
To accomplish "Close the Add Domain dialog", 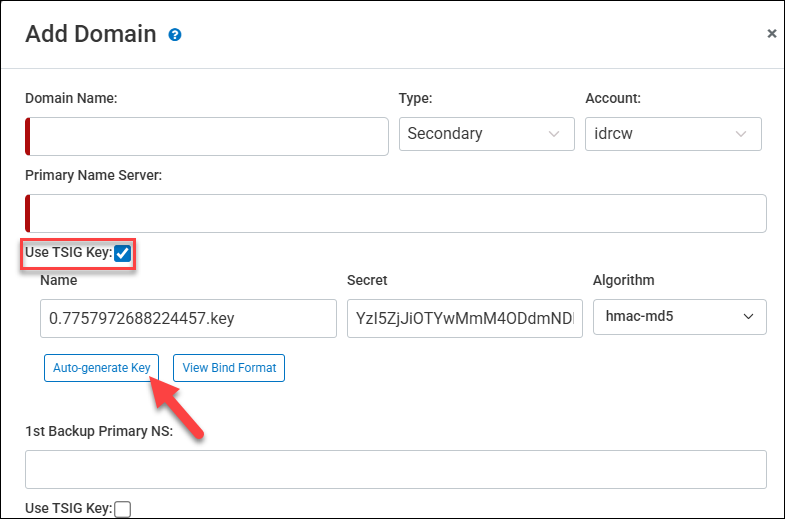I will click(771, 34).
